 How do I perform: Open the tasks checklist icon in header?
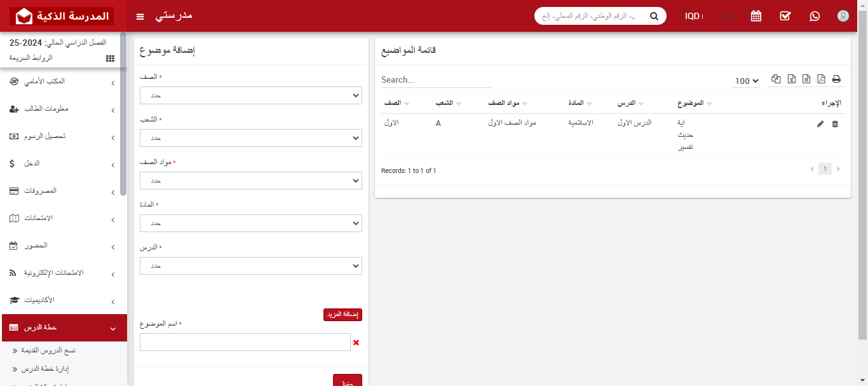click(785, 16)
